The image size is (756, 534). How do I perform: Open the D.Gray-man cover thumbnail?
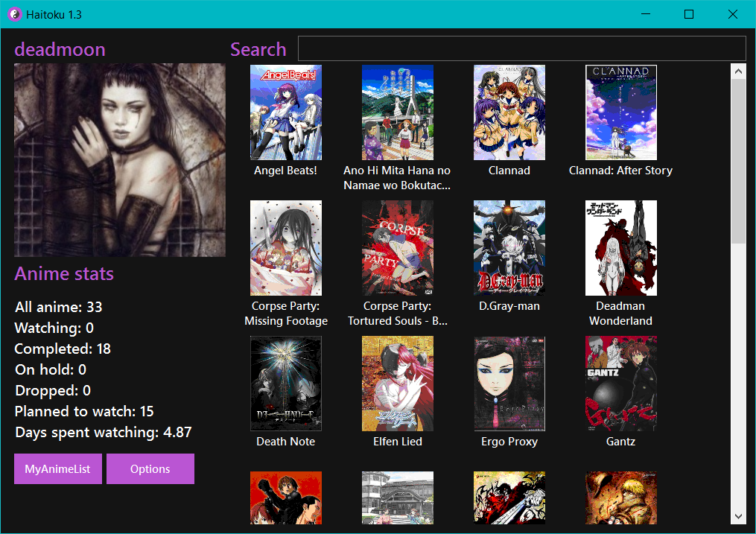509,248
